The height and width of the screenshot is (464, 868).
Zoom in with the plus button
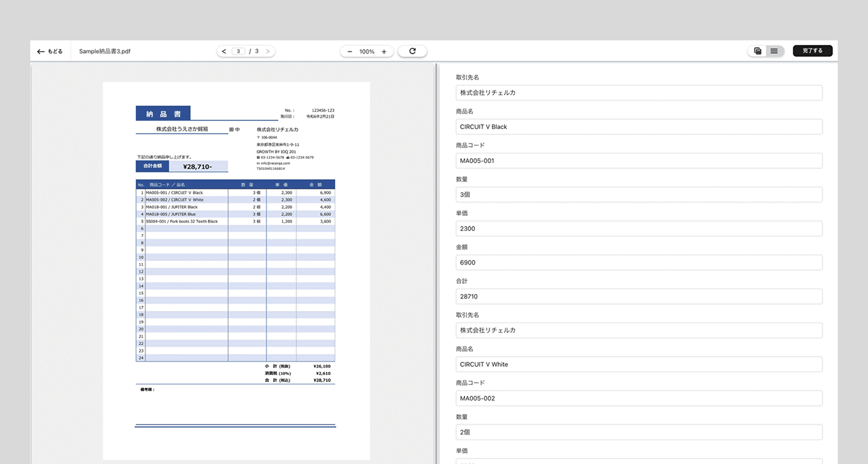pos(384,51)
